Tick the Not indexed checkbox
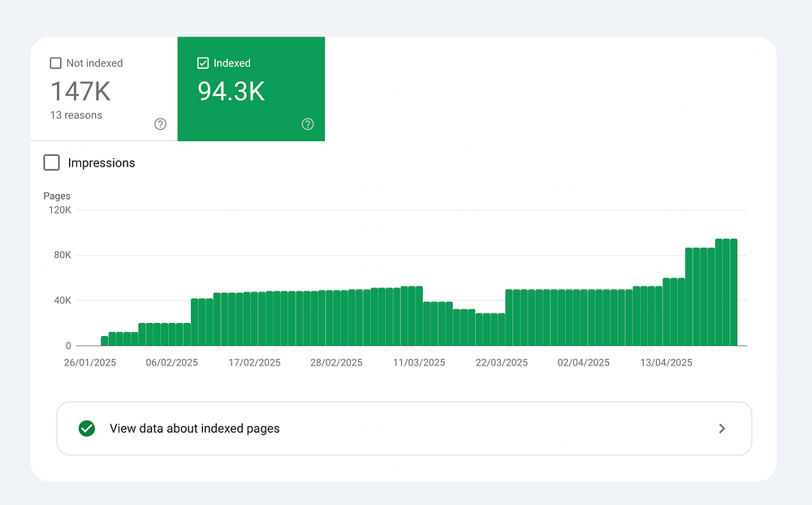 click(x=55, y=63)
